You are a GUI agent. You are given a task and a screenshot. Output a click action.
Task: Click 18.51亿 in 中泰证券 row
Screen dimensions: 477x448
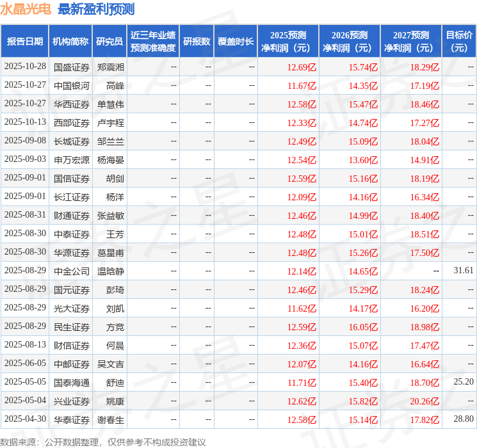point(424,234)
